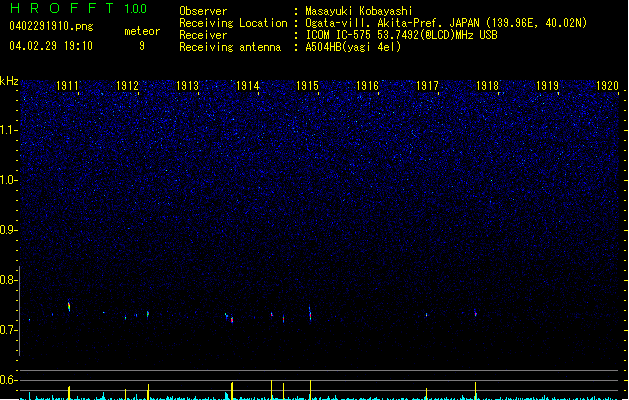Select the ICOM IC-575 53.7492 MHz receiver text
This screenshot has width=629, height=400.
tap(401, 35)
